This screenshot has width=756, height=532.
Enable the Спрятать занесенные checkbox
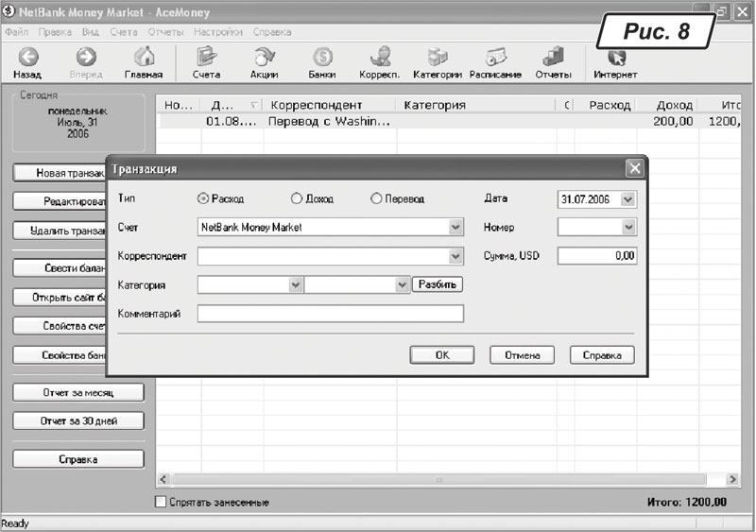[161, 503]
